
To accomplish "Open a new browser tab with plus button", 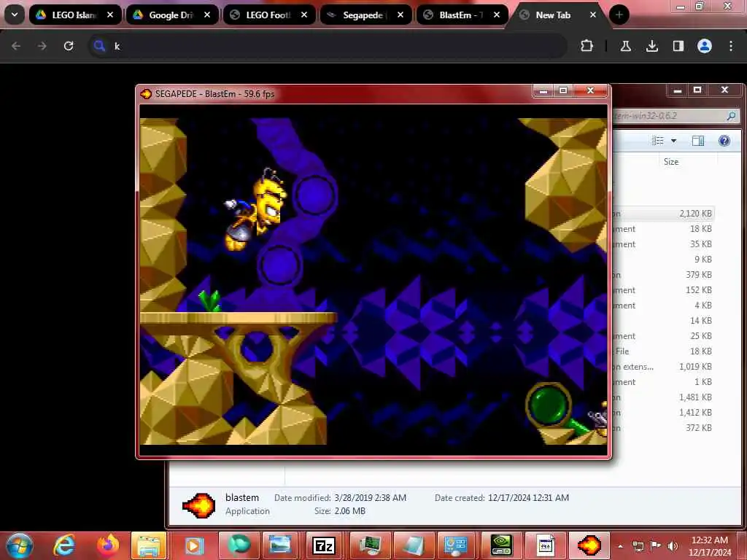I will 619,15.
